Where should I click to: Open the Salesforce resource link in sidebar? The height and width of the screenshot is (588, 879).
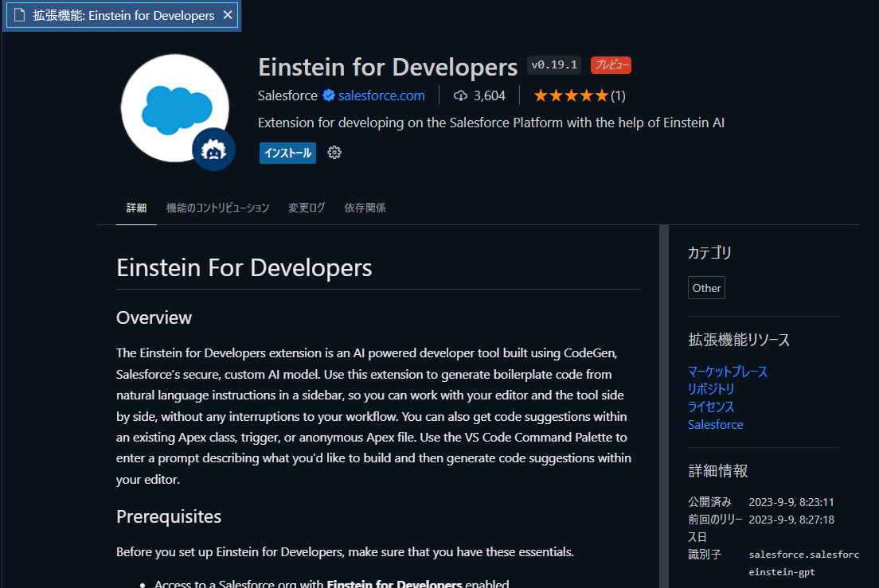(715, 424)
